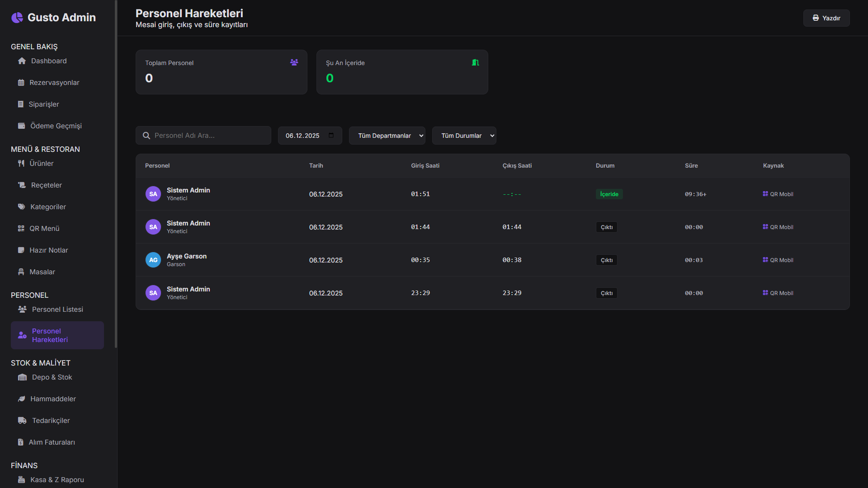
Task: Open the Tüm Durumlar dropdown
Action: coord(464,136)
